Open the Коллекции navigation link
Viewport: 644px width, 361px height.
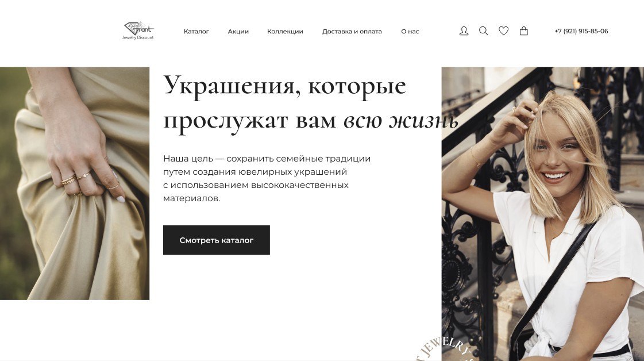(x=285, y=31)
